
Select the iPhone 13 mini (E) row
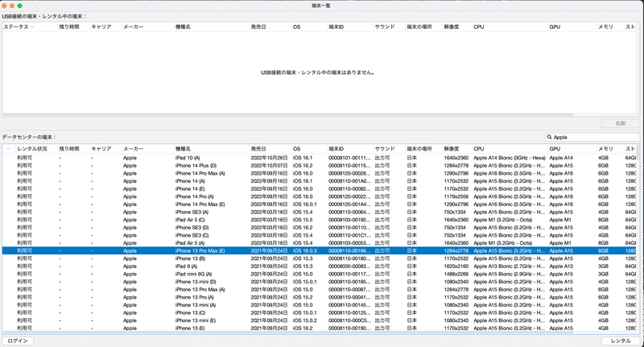pos(319,320)
